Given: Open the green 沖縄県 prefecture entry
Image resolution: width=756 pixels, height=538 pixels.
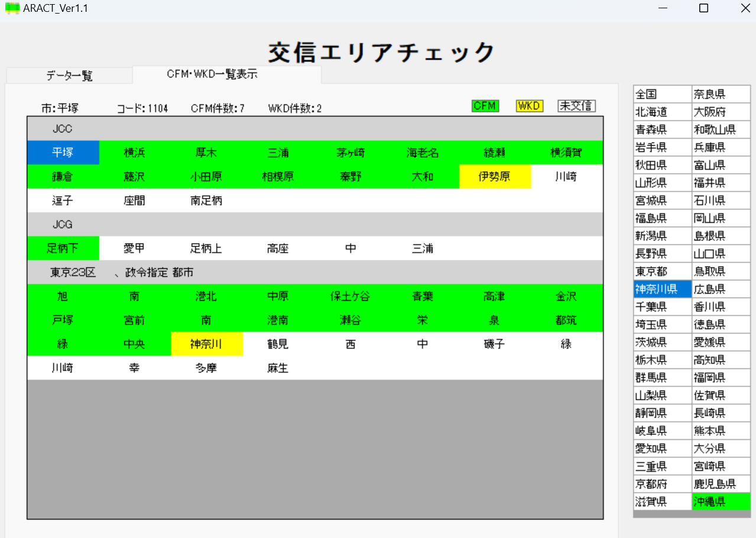Looking at the screenshot, I should pos(721,502).
